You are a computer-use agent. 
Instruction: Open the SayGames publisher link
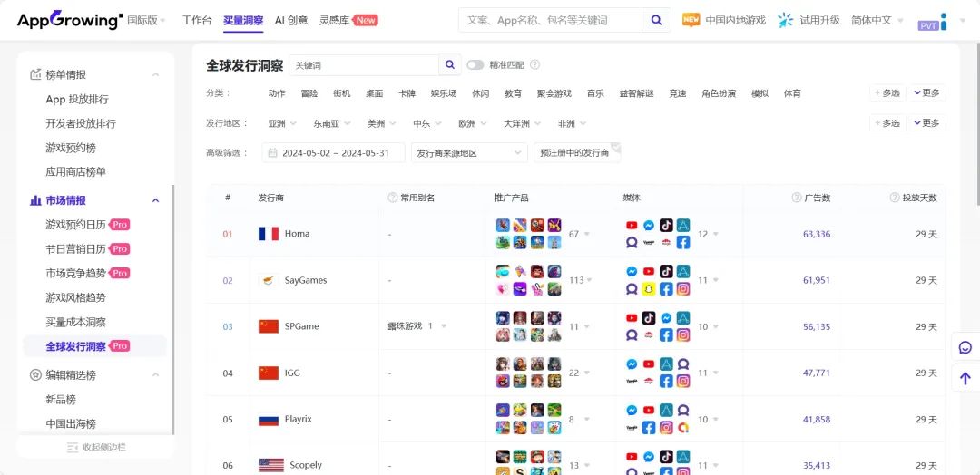click(x=306, y=280)
